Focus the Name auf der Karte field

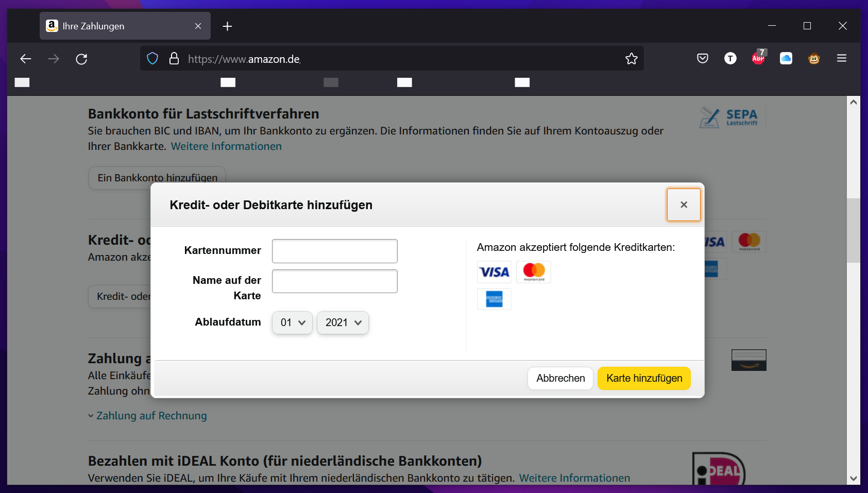tap(335, 281)
